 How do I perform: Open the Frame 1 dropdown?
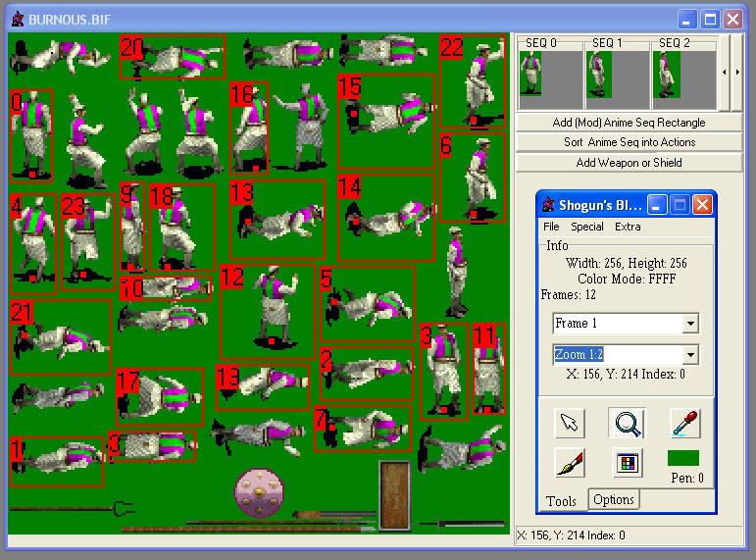pos(690,324)
